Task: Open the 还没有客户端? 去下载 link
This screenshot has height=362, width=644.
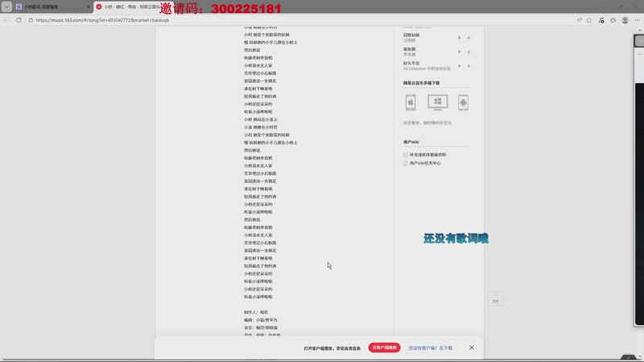Action: click(x=430, y=348)
